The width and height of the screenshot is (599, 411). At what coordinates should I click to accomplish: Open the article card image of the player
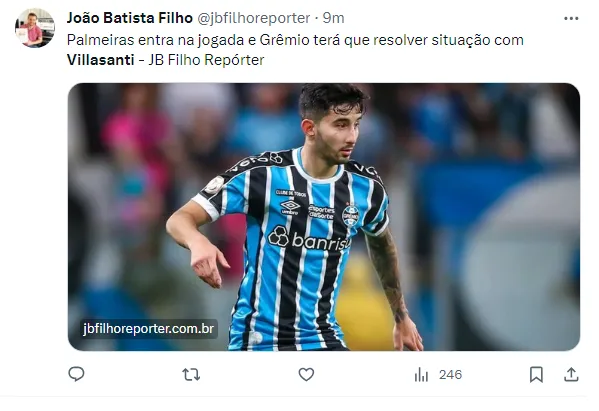point(324,217)
